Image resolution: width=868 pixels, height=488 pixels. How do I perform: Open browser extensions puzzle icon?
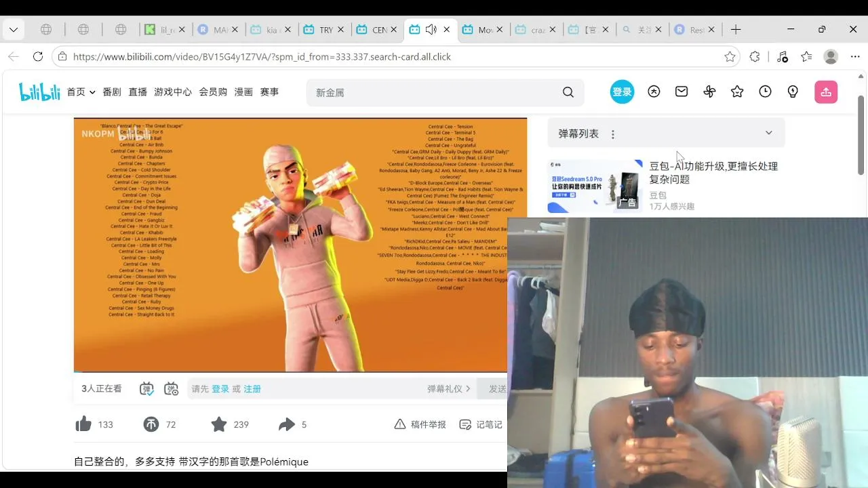[755, 57]
